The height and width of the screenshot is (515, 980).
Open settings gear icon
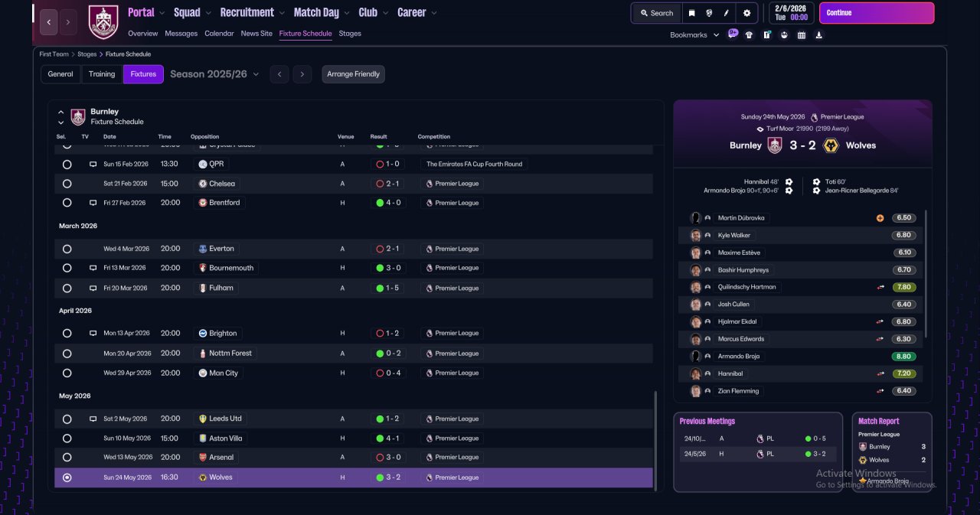746,13
